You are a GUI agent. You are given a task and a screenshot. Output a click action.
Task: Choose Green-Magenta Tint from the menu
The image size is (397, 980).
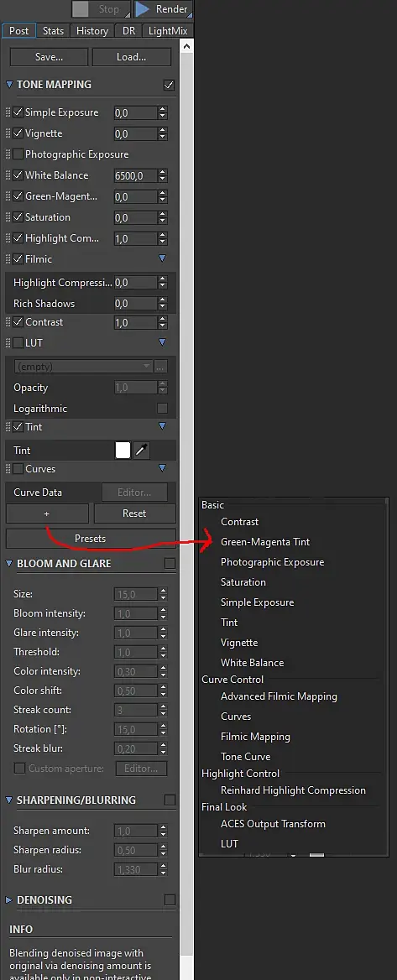coord(265,542)
